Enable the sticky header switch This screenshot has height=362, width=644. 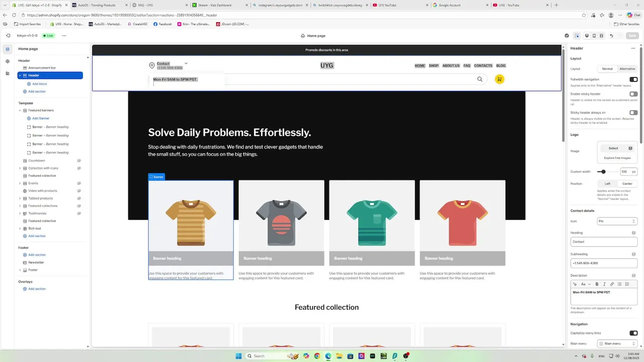tap(633, 94)
